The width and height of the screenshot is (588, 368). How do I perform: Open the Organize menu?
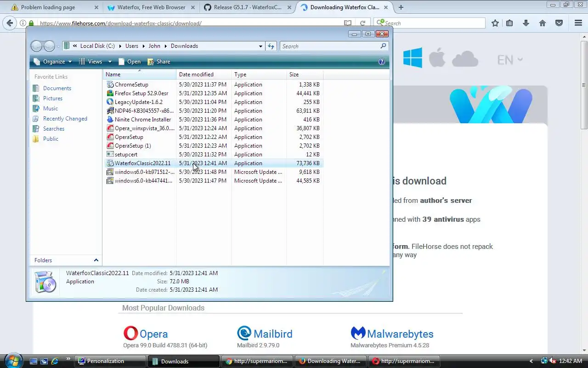(53, 62)
